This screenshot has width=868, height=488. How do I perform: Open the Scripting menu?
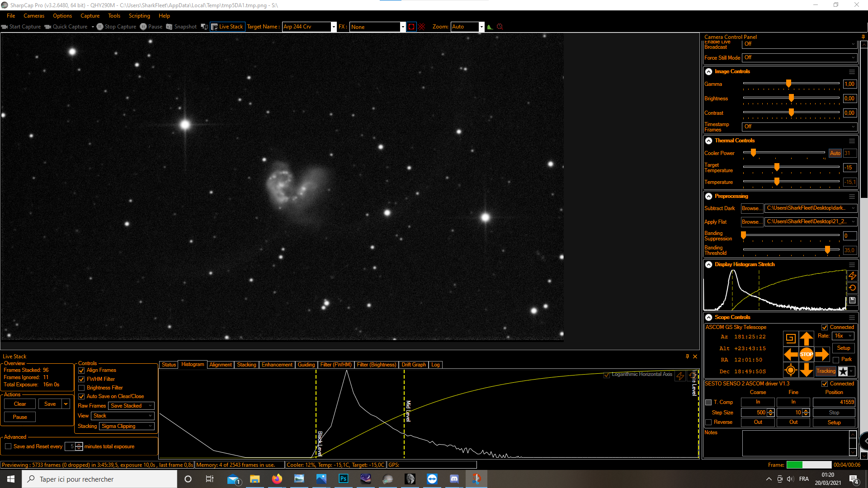[139, 16]
